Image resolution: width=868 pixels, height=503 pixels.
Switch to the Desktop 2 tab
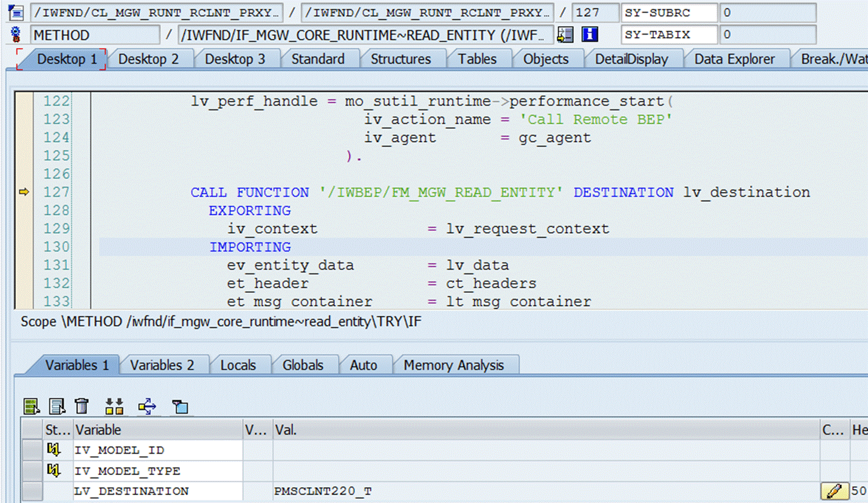(x=148, y=59)
